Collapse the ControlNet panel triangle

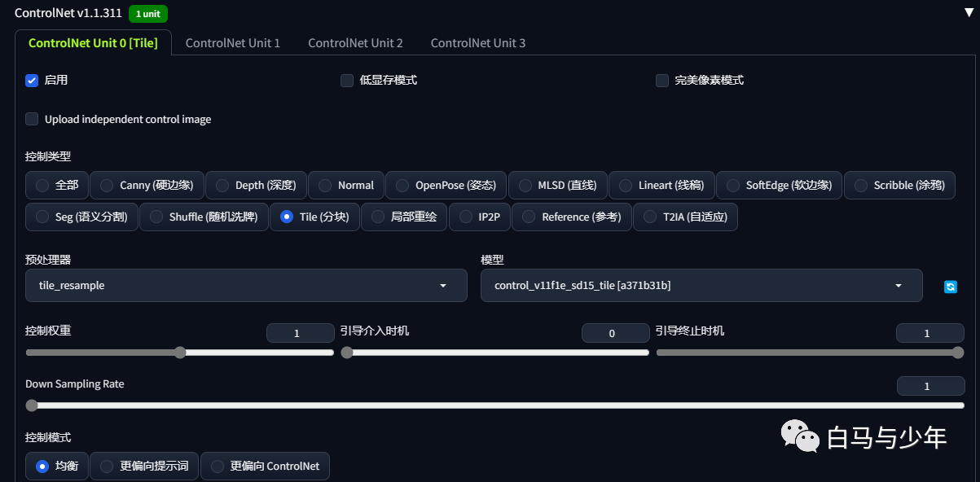pyautogui.click(x=968, y=13)
